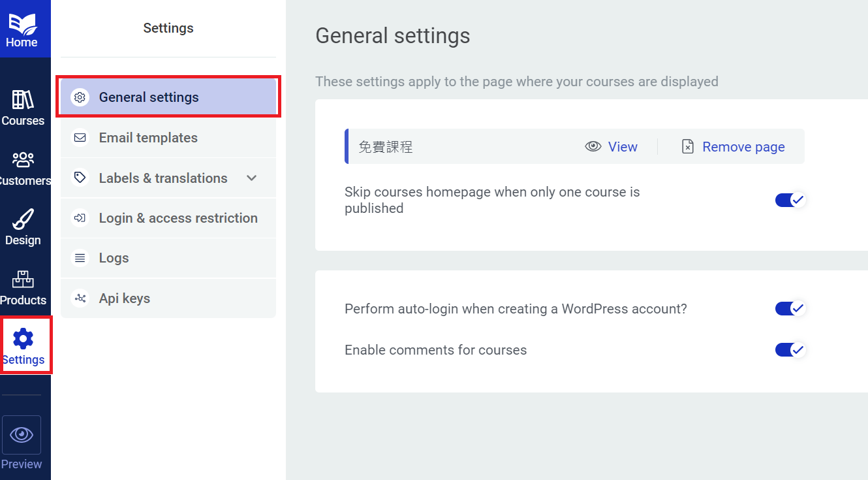This screenshot has width=868, height=480.
Task: Open the Customers section icon
Action: (x=23, y=159)
